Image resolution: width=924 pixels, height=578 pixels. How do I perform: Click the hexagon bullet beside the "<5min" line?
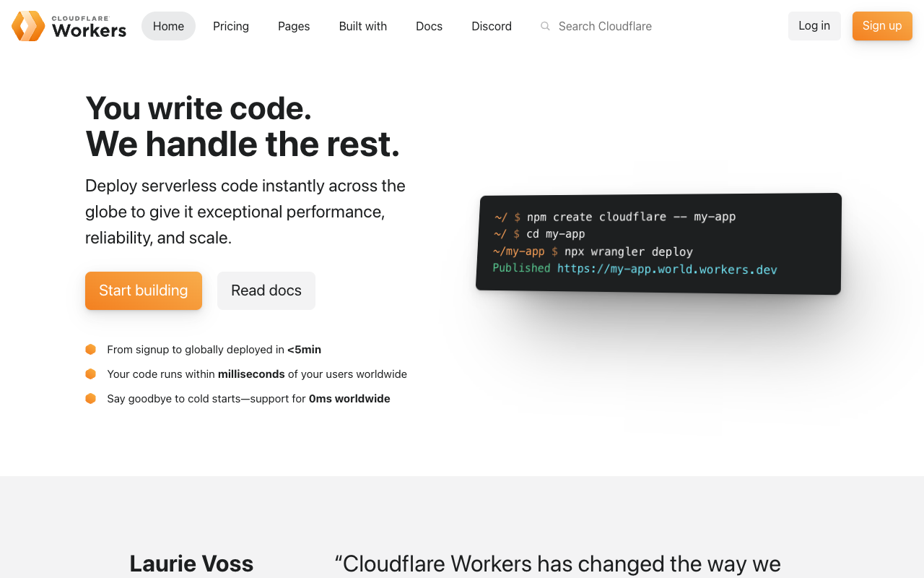tap(91, 350)
